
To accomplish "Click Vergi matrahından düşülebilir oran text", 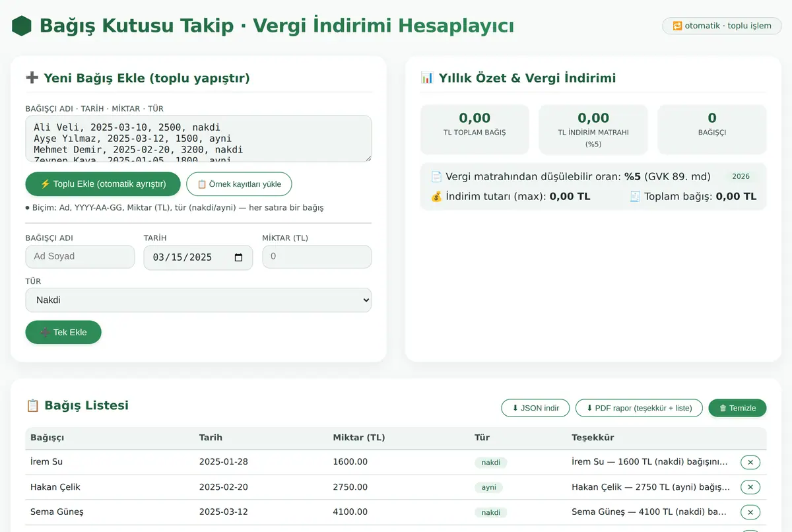I will pyautogui.click(x=571, y=177).
